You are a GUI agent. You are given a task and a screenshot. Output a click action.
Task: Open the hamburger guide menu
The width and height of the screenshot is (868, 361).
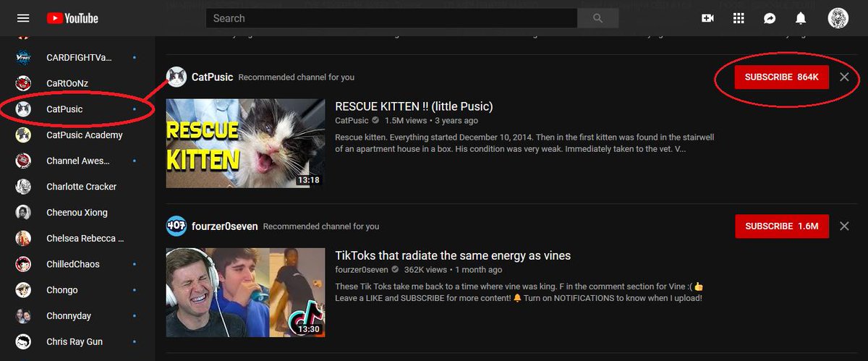pyautogui.click(x=23, y=18)
